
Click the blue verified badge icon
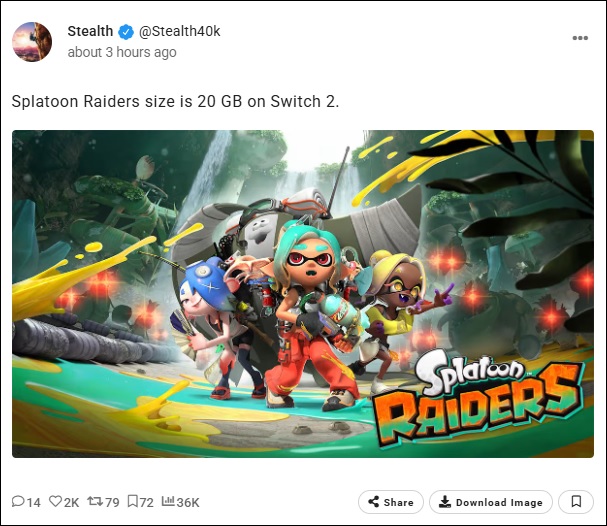click(125, 32)
